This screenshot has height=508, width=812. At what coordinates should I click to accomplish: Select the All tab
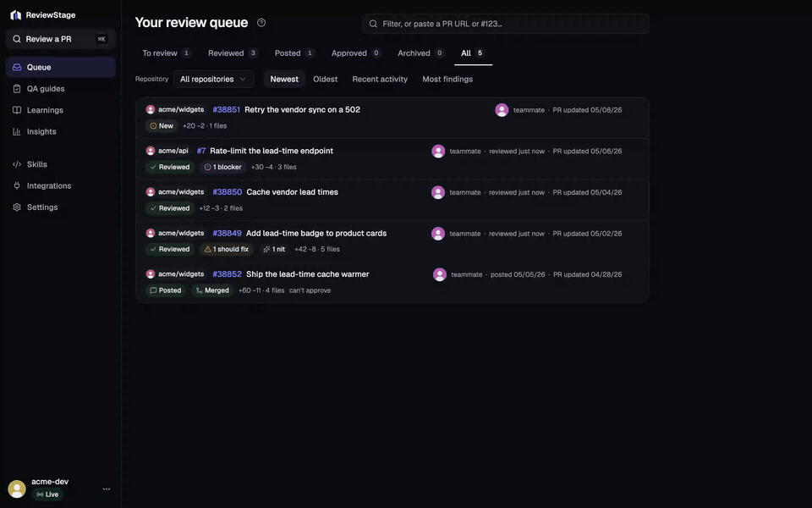(x=472, y=52)
